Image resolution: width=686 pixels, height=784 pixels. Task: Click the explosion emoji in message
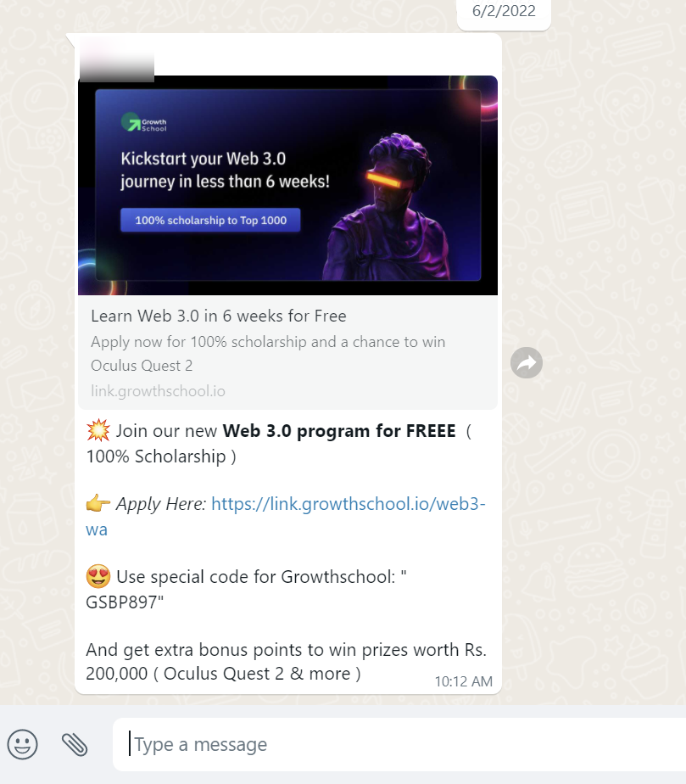pyautogui.click(x=98, y=430)
